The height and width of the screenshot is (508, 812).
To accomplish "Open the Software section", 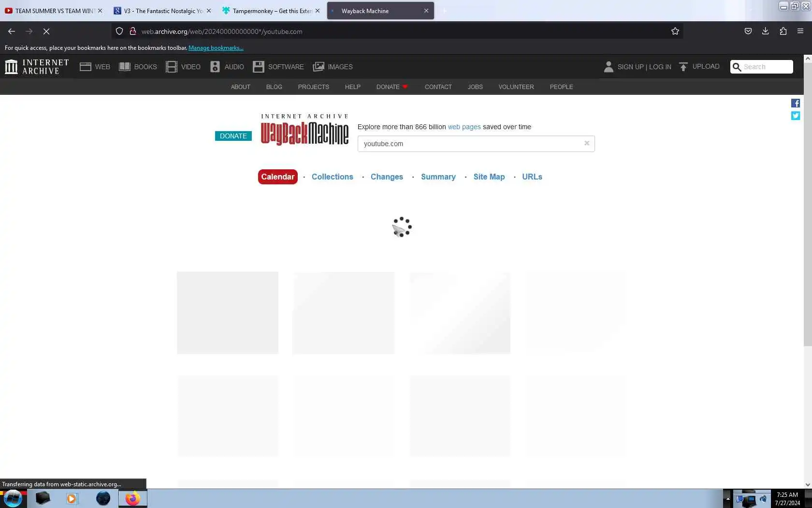I will pyautogui.click(x=278, y=67).
